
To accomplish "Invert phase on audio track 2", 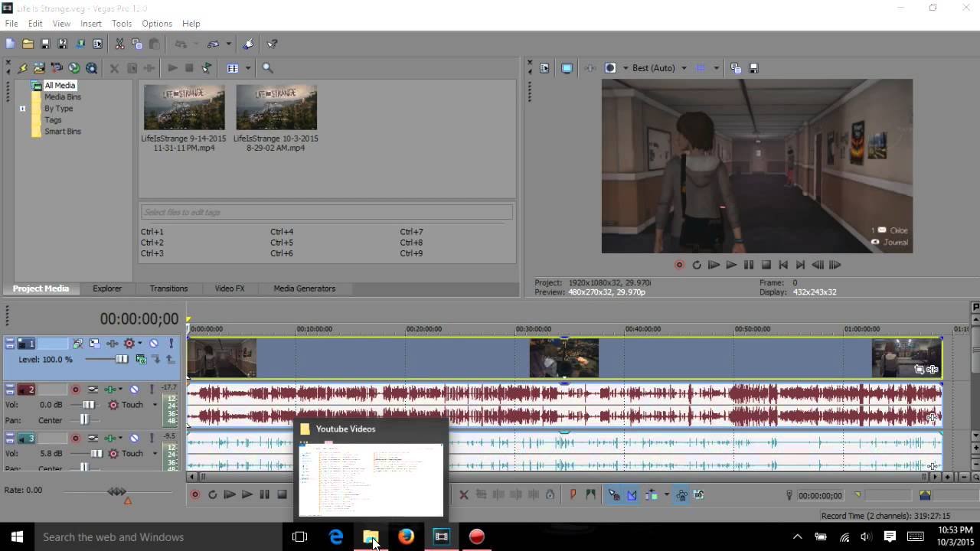I will coord(93,390).
